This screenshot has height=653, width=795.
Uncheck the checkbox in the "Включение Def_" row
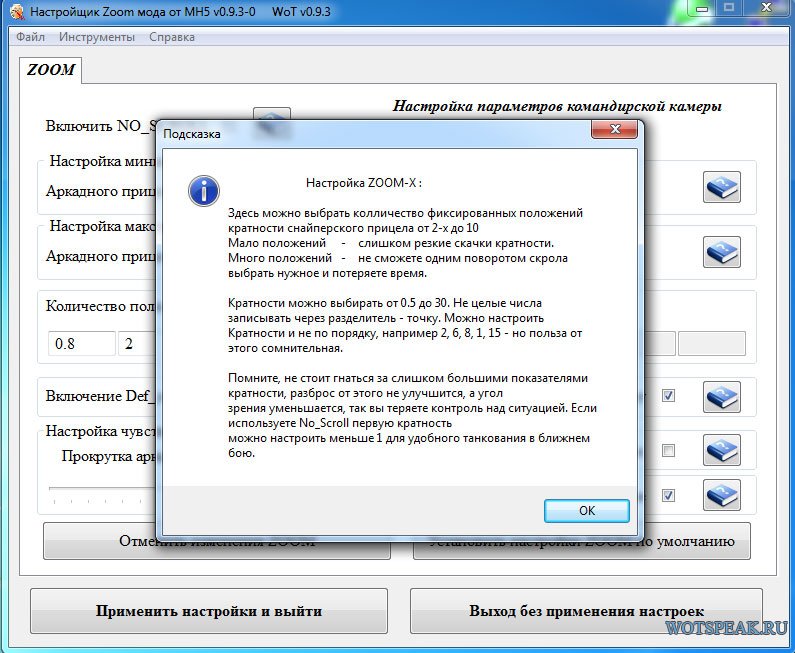tap(669, 396)
